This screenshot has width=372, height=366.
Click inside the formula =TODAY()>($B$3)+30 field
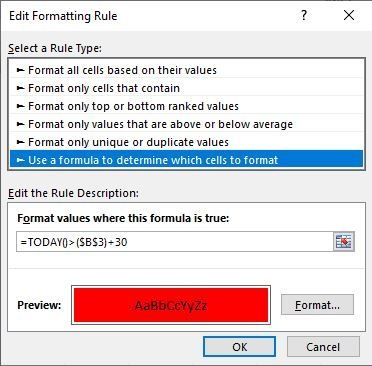click(x=174, y=242)
